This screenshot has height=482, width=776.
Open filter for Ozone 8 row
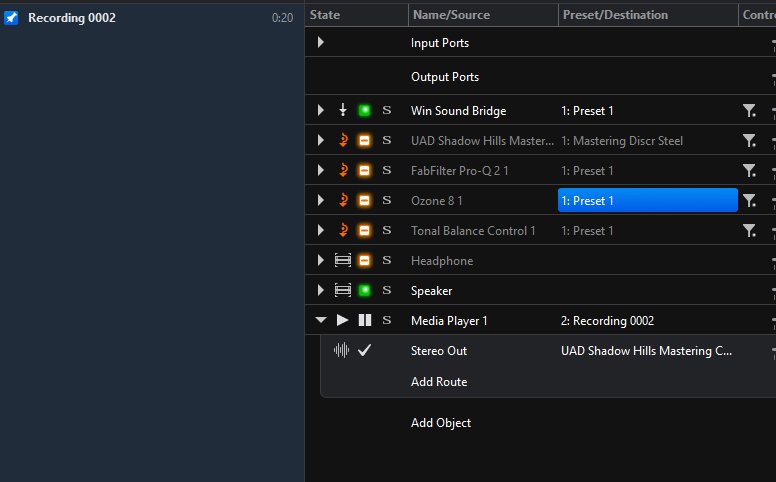(749, 200)
